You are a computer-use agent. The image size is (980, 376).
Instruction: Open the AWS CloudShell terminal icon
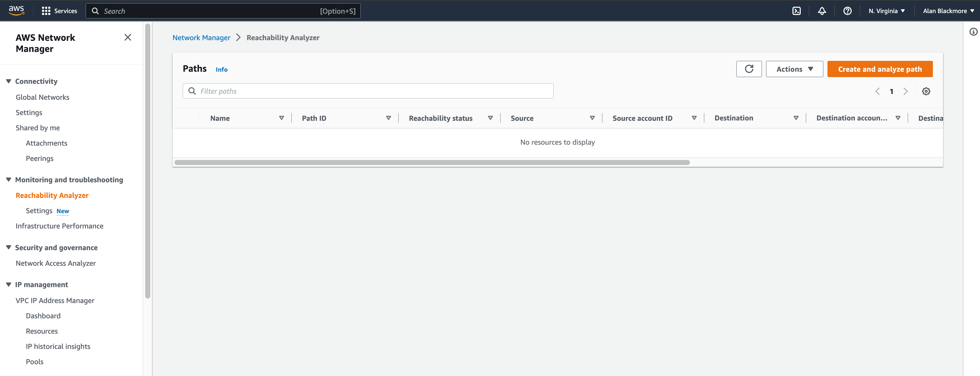[x=796, y=11]
